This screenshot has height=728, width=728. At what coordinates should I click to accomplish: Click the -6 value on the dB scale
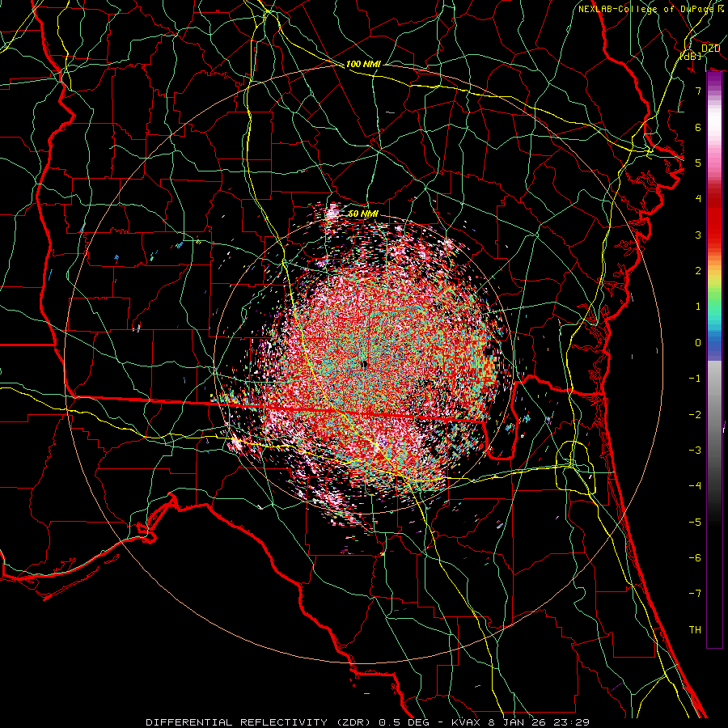pos(695,558)
